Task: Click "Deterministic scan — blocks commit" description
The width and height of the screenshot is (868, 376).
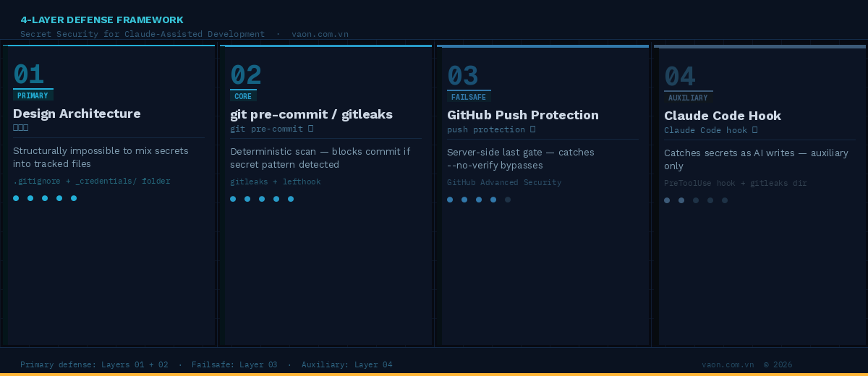Action: (x=320, y=158)
